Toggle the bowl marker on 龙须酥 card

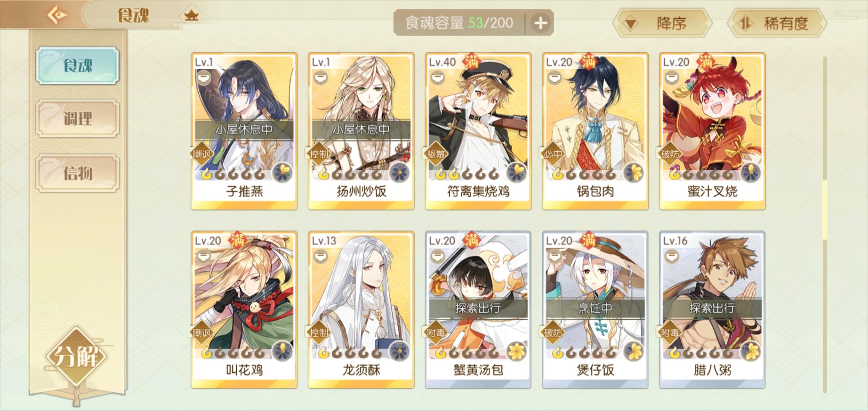pyautogui.click(x=321, y=257)
